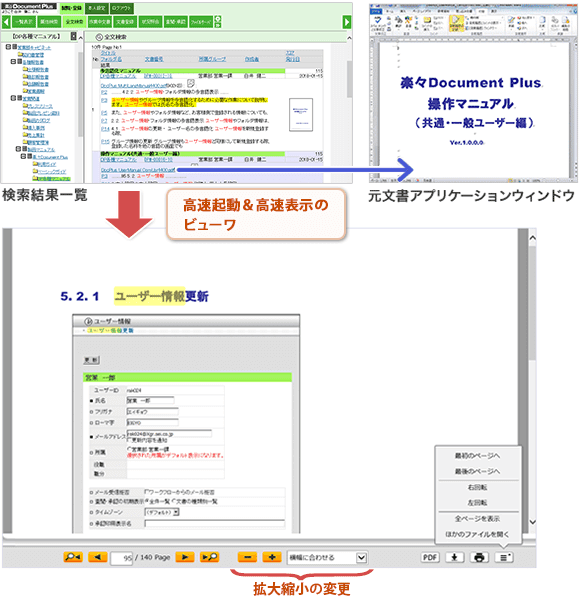Open the タイムゾーン dropdown in previewed page
This screenshot has width=580, height=597.
pos(162,512)
